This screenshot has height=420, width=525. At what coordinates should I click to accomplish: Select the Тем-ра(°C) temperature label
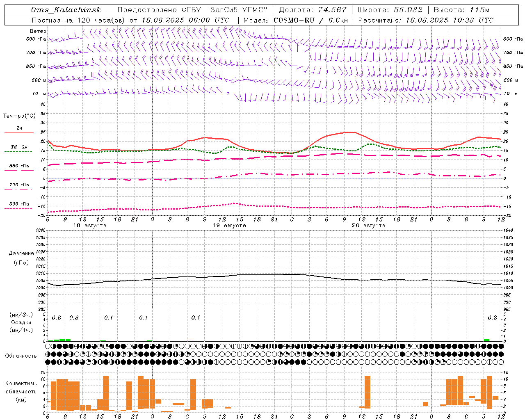[19, 116]
